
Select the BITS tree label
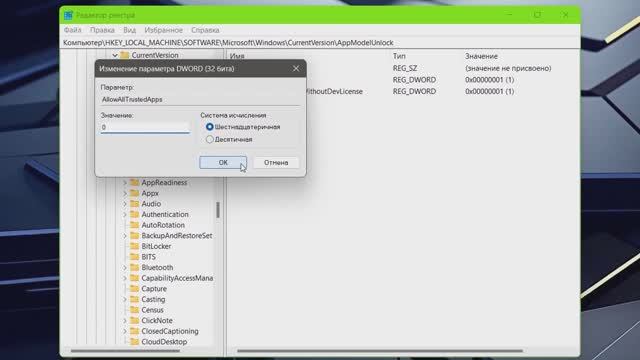coord(149,257)
